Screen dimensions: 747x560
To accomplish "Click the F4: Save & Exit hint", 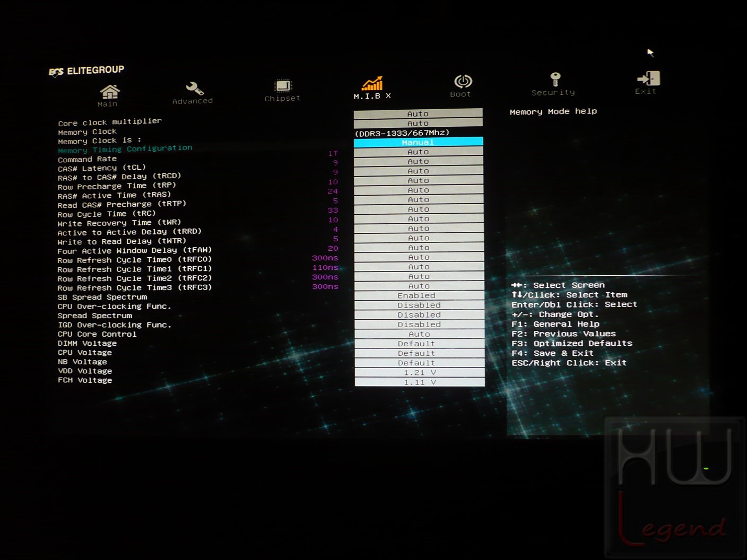I will [x=552, y=353].
